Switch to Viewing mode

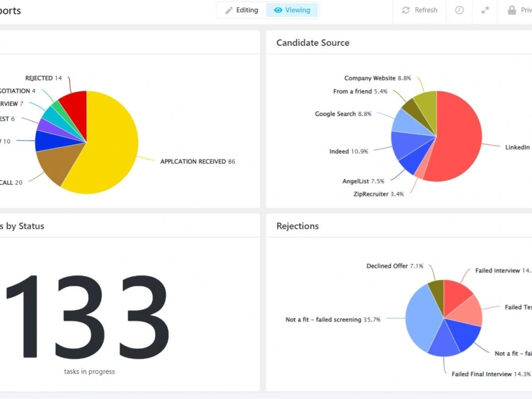pyautogui.click(x=292, y=10)
